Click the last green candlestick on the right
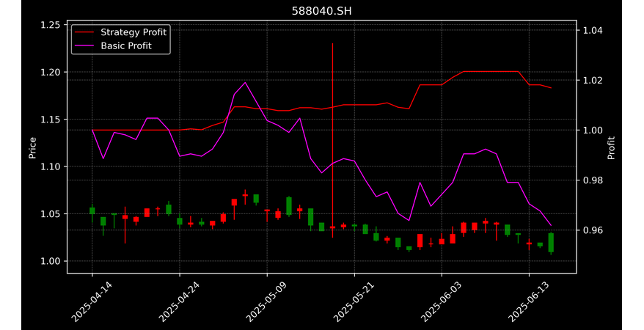Viewport: 644px width, 330px height. [x=551, y=243]
